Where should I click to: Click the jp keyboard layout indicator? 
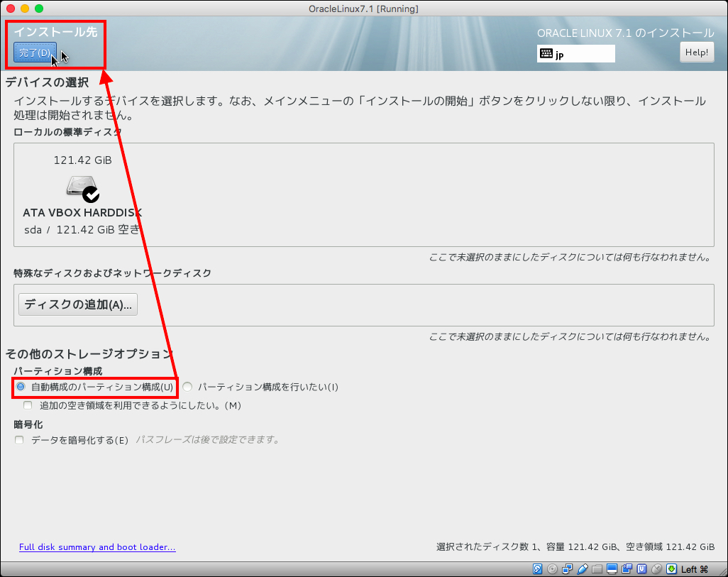(x=575, y=54)
